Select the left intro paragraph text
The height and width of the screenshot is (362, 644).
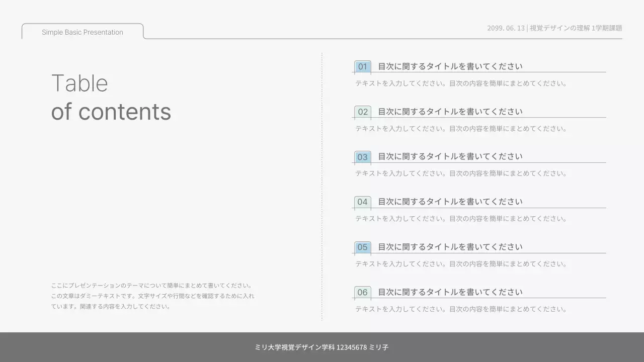150,296
